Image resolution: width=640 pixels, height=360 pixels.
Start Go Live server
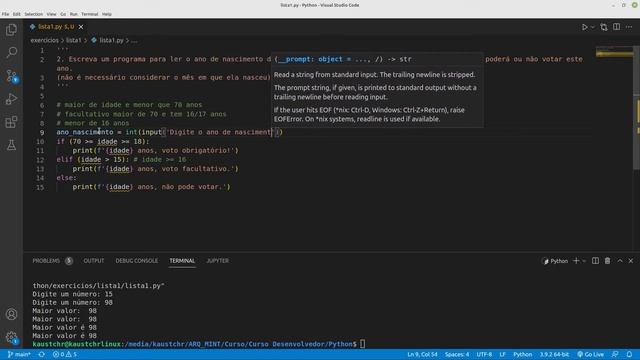click(x=590, y=354)
